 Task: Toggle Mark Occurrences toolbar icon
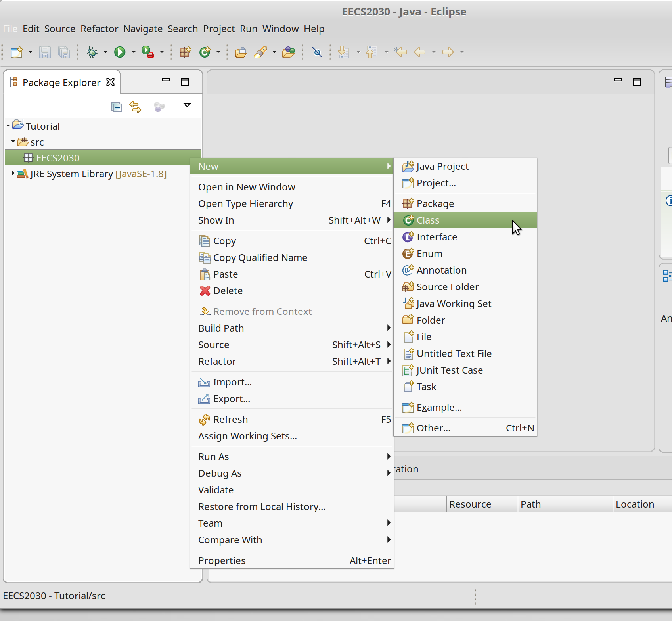pyautogui.click(x=317, y=52)
